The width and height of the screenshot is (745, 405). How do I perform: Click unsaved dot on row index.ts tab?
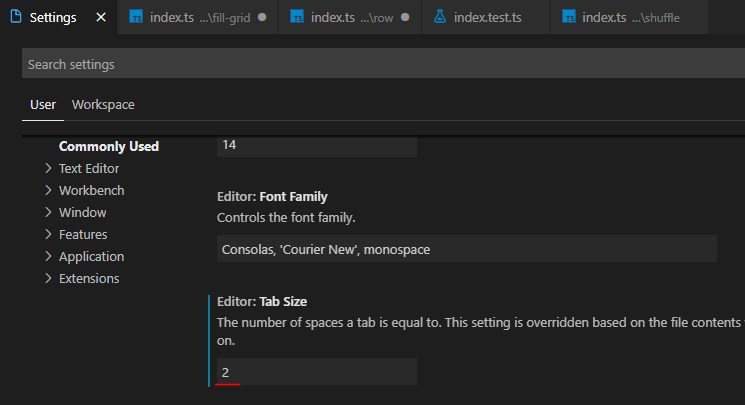pos(405,17)
